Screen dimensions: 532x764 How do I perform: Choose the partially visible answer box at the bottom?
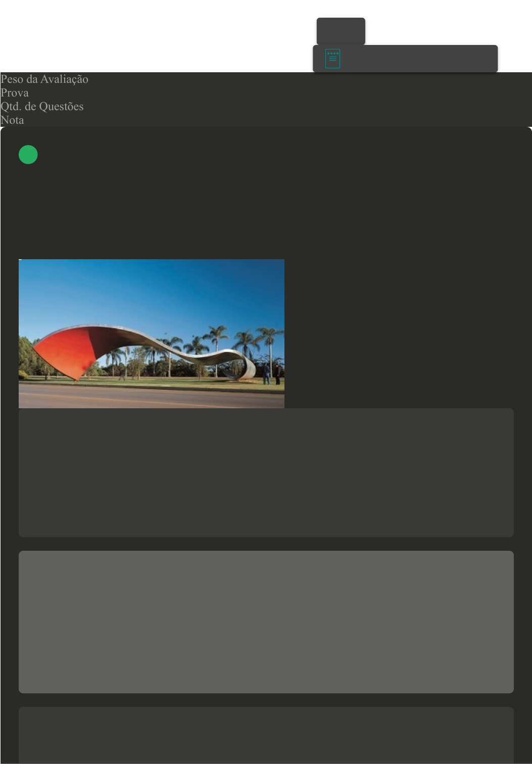point(266,735)
